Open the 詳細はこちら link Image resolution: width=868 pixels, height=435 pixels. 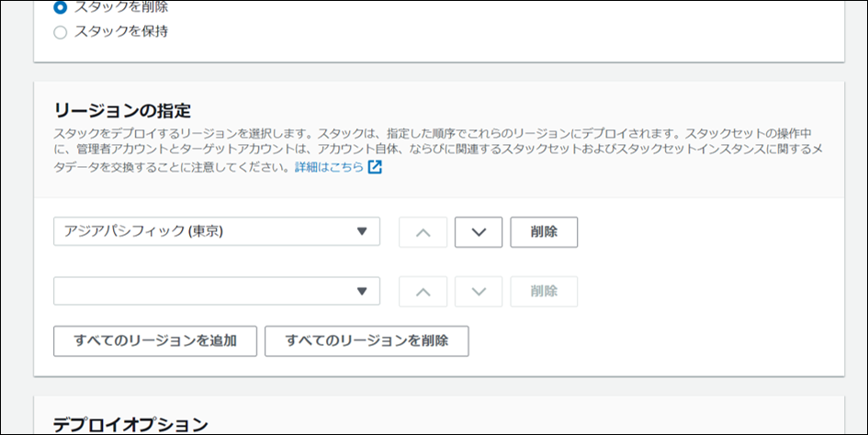point(330,168)
